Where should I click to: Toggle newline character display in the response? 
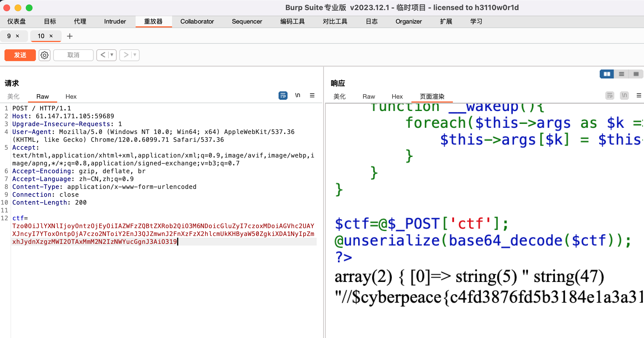(624, 96)
